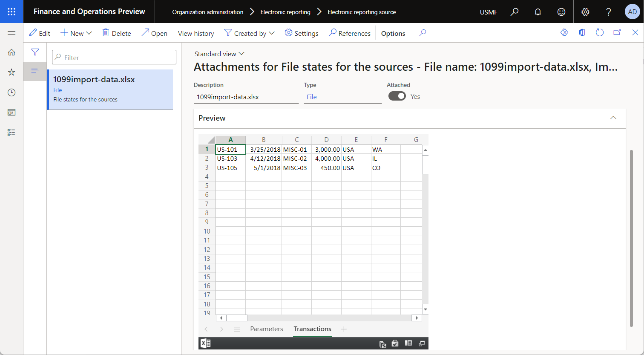
Task: Click the Delete button on the action pane
Action: click(116, 33)
